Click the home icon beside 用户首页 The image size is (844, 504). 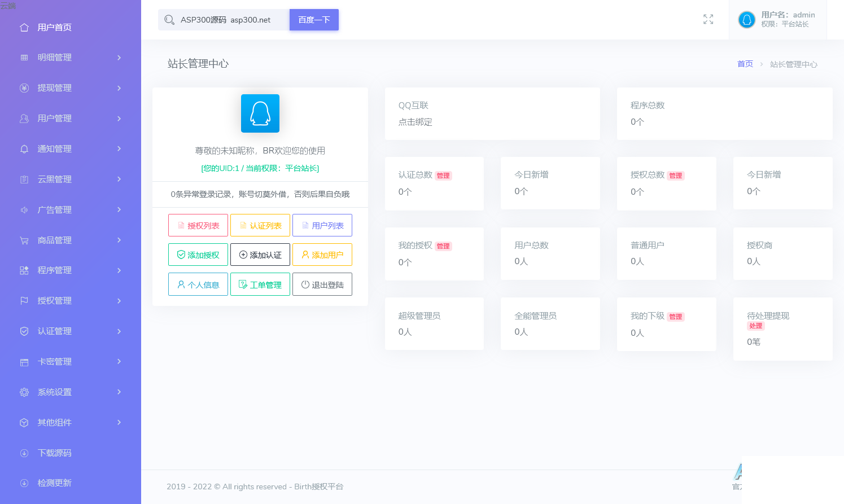pyautogui.click(x=24, y=27)
